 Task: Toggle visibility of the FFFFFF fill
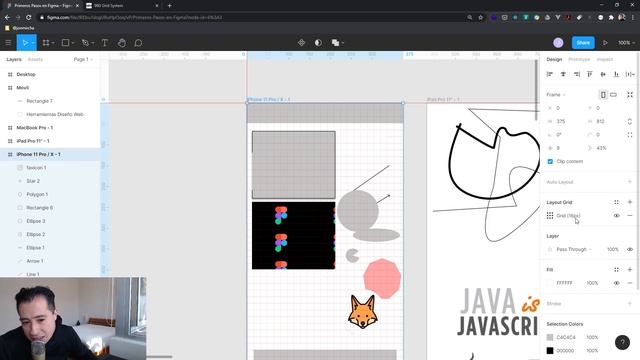pyautogui.click(x=616, y=283)
